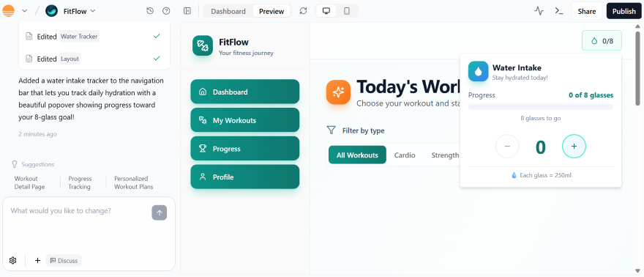Open the version history clock icon
This screenshot has height=277, width=644.
tap(150, 11)
